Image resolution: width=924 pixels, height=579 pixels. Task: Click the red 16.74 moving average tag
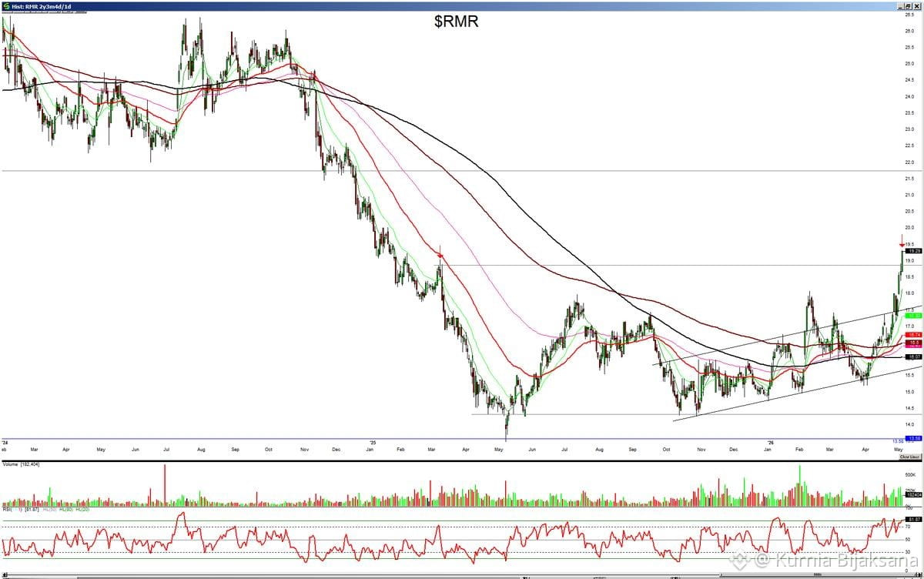[x=913, y=335]
